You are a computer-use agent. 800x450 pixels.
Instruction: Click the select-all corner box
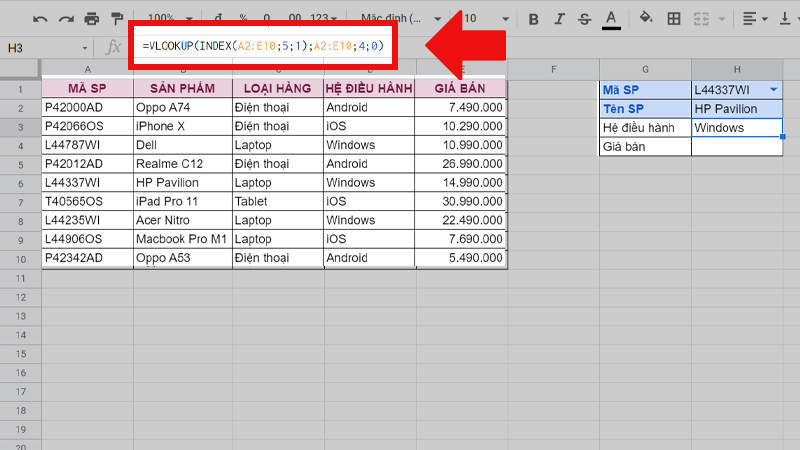19,69
